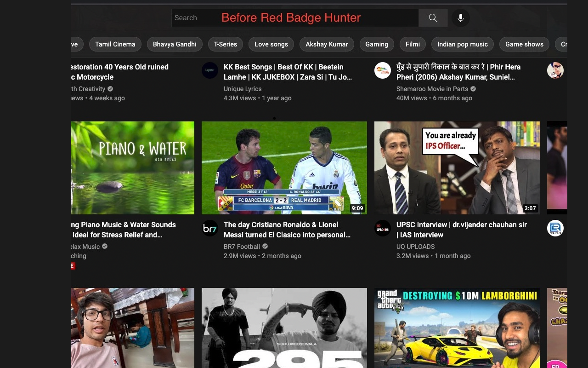
Task: Click the verified badge beside Shemaroo Movie in Parts
Action: [x=473, y=89]
